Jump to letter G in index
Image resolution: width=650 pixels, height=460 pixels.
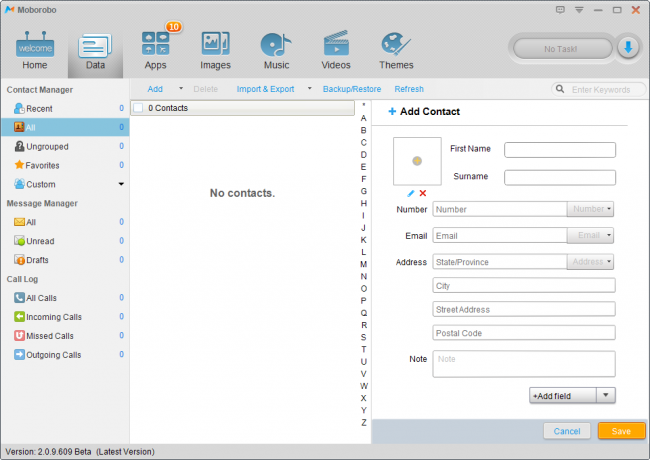tap(364, 191)
